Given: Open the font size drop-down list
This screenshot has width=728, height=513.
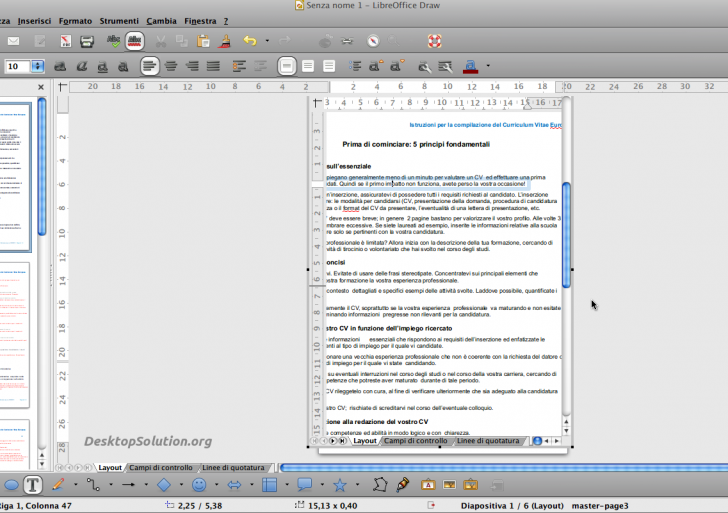Looking at the screenshot, I should click(x=38, y=66).
